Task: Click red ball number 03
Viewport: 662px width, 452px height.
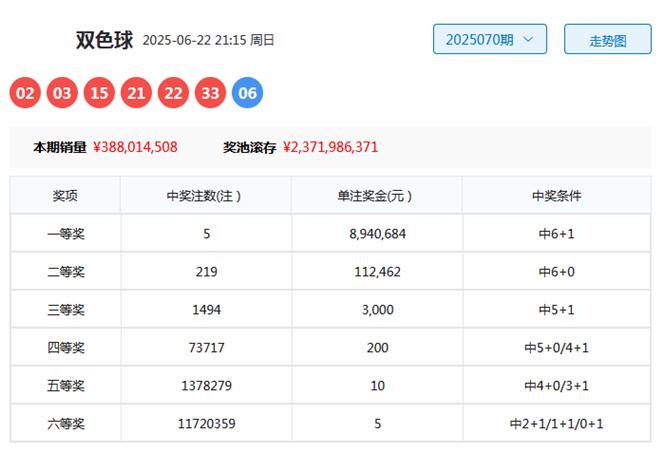Action: (62, 92)
